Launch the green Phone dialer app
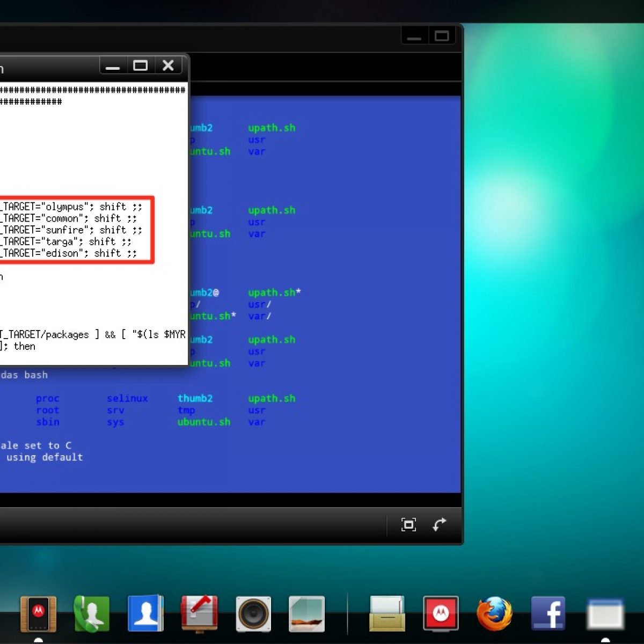The width and height of the screenshot is (644, 644). pyautogui.click(x=91, y=614)
